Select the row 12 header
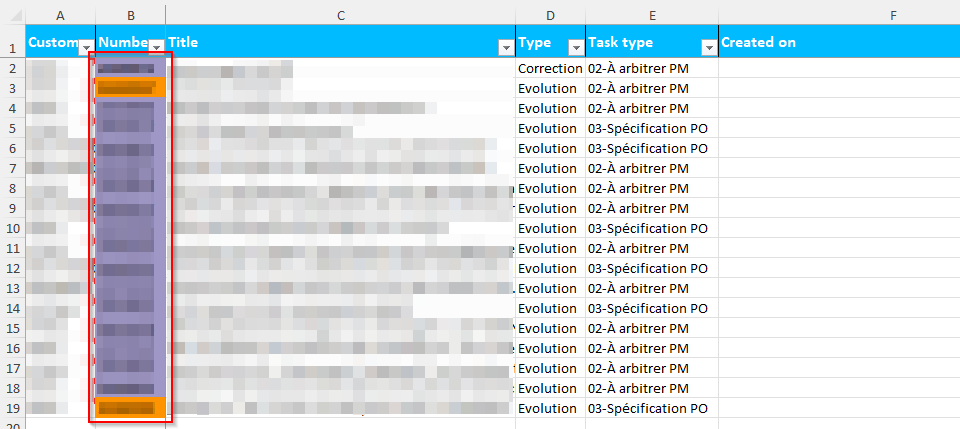 click(x=12, y=268)
